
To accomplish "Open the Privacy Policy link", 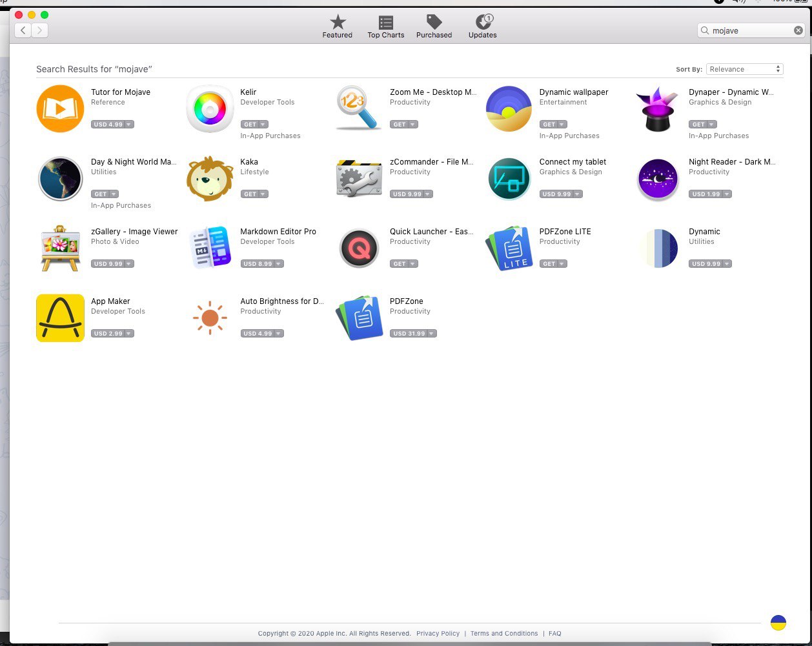I will [438, 634].
